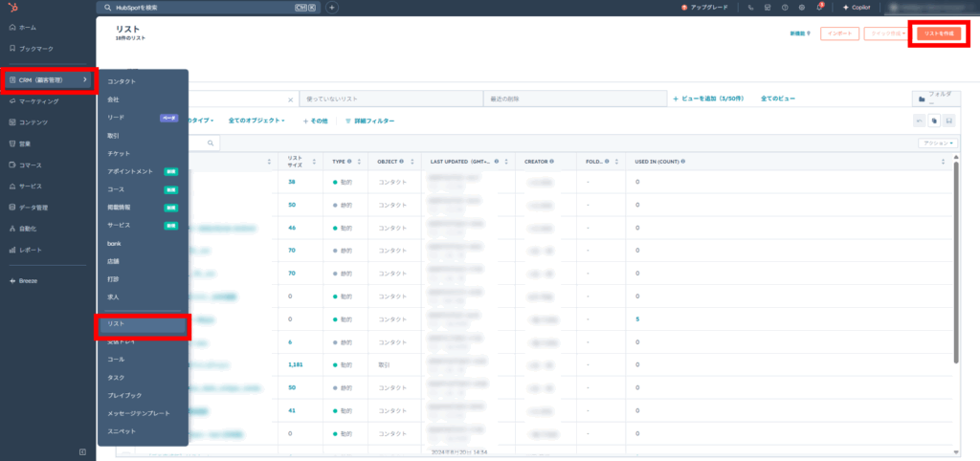The width and height of the screenshot is (980, 461).
Task: Select リスト in CRM submenu
Action: tap(144, 324)
